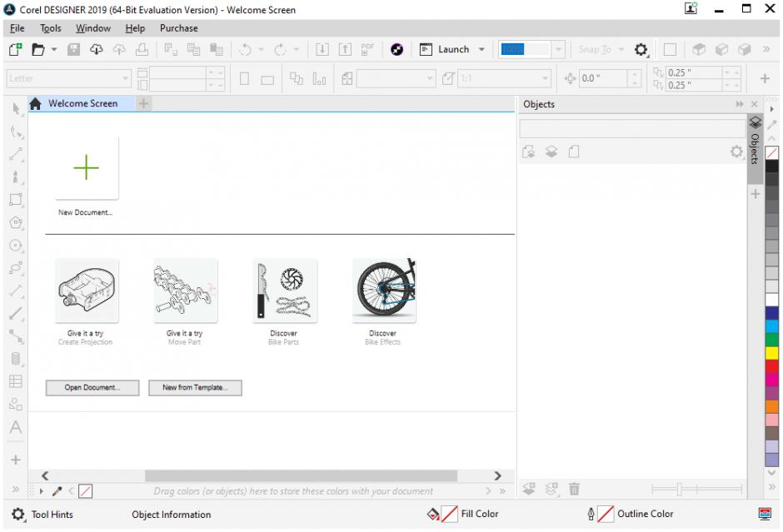Click the New document icon in toolbar
This screenshot has height=532, width=783.
(16, 50)
